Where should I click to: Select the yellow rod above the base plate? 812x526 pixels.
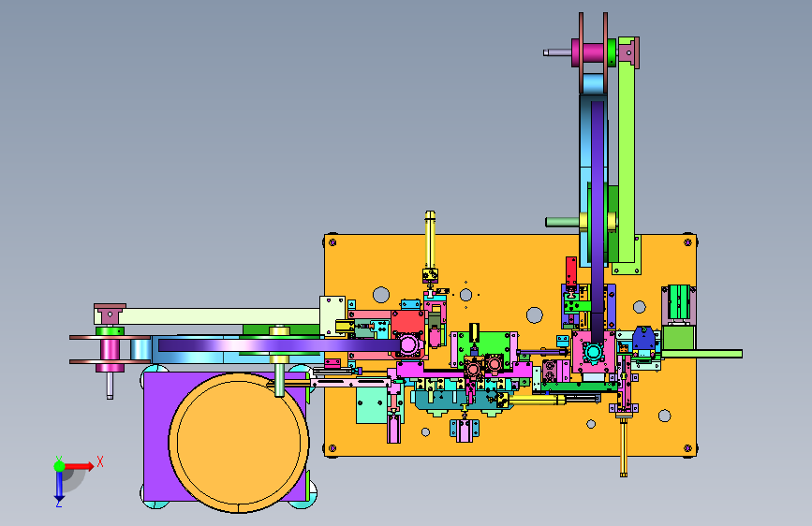430,240
